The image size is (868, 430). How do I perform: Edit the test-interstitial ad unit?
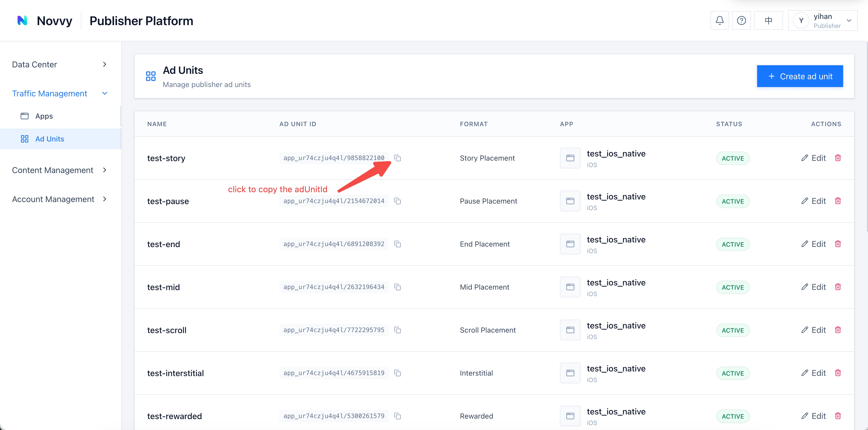(x=814, y=373)
